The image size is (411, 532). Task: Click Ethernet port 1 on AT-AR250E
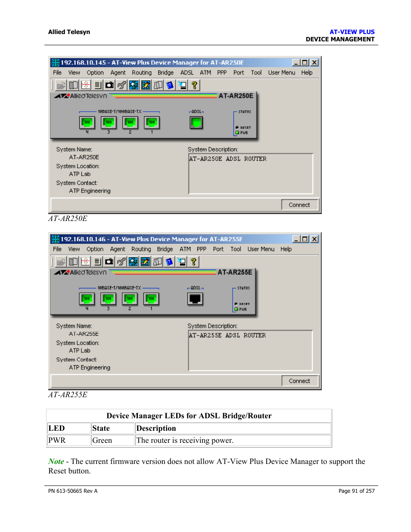152,123
